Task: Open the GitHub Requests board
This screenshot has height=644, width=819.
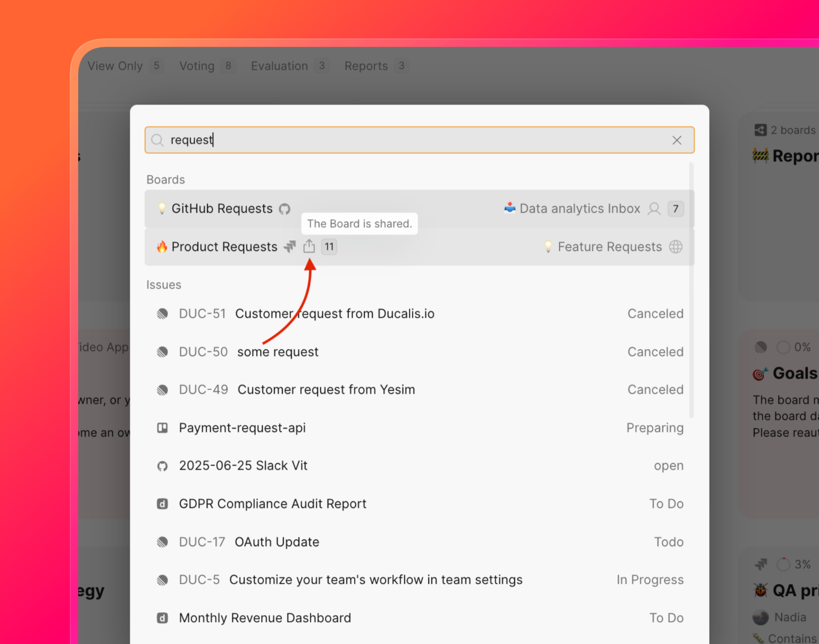Action: click(x=222, y=209)
